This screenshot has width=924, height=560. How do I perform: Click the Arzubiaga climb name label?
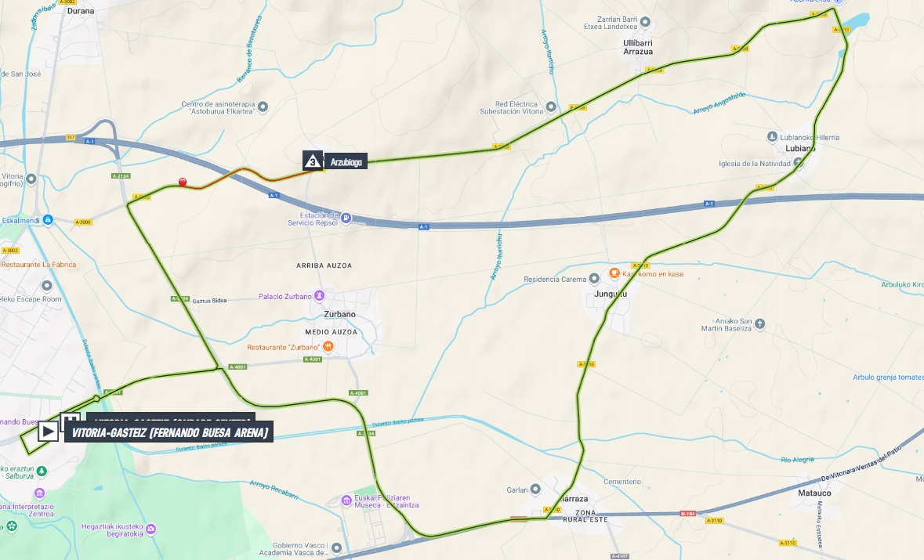click(346, 162)
